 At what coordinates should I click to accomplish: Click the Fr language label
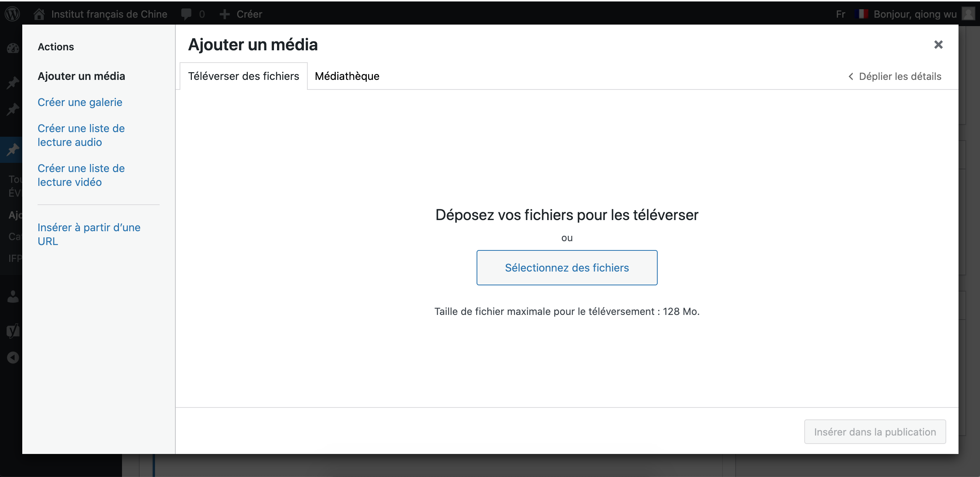pos(840,14)
